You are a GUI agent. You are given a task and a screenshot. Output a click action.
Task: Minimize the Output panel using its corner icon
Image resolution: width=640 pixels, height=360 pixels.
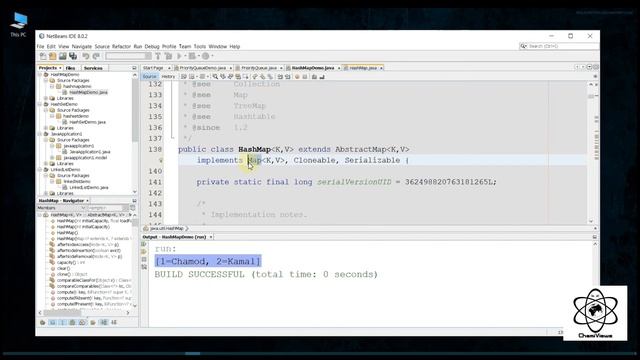(595, 237)
